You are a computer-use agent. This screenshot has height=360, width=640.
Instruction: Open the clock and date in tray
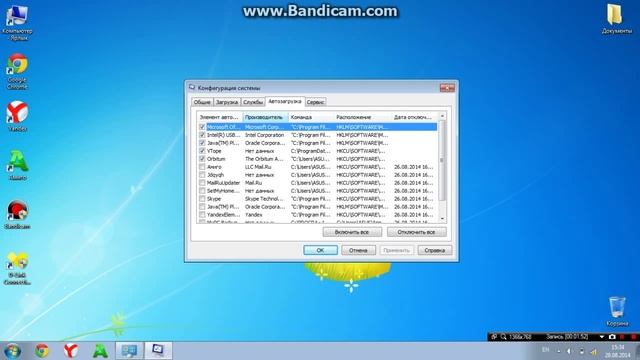[618, 351]
